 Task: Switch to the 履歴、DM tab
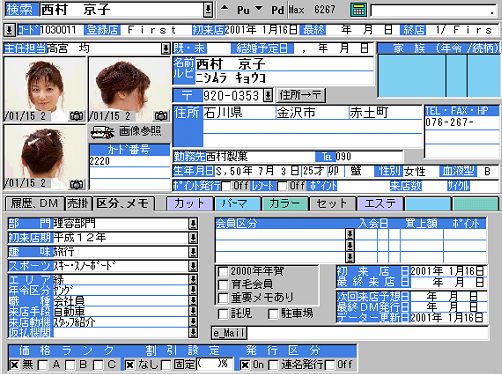35,203
